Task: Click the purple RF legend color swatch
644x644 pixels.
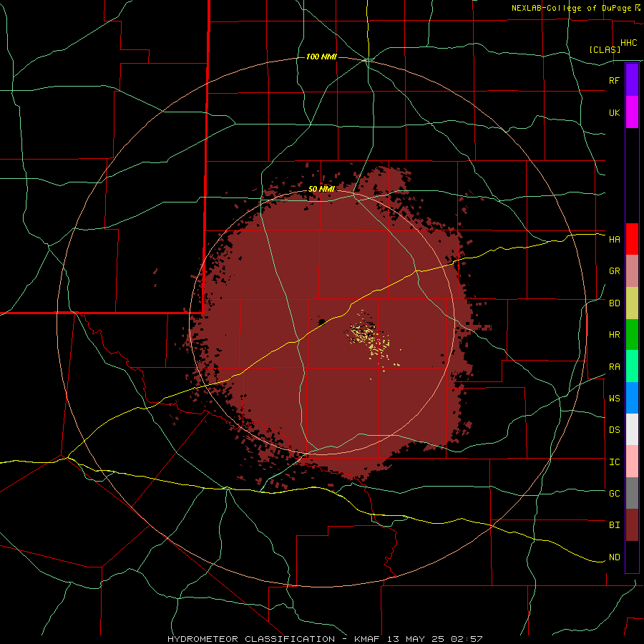Action: [632, 80]
